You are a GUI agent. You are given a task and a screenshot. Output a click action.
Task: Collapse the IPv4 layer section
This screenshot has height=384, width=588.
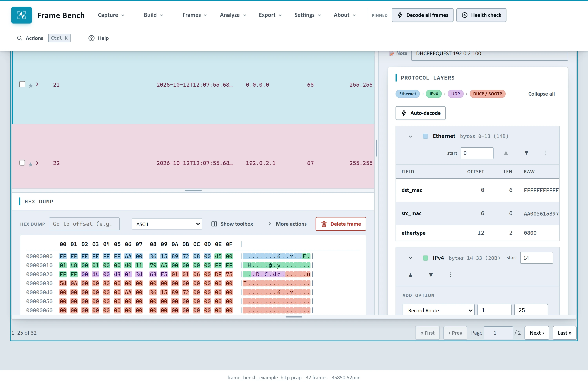(x=410, y=258)
